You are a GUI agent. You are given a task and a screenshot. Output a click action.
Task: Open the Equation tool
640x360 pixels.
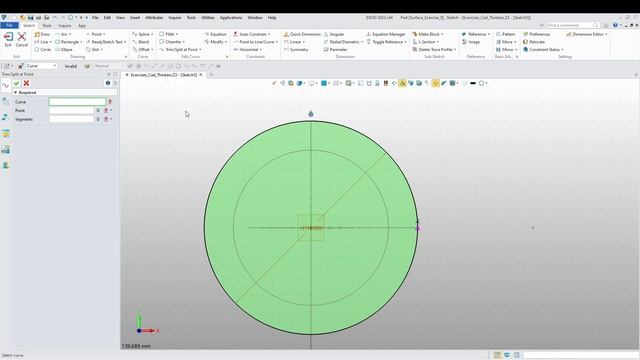(x=216, y=34)
